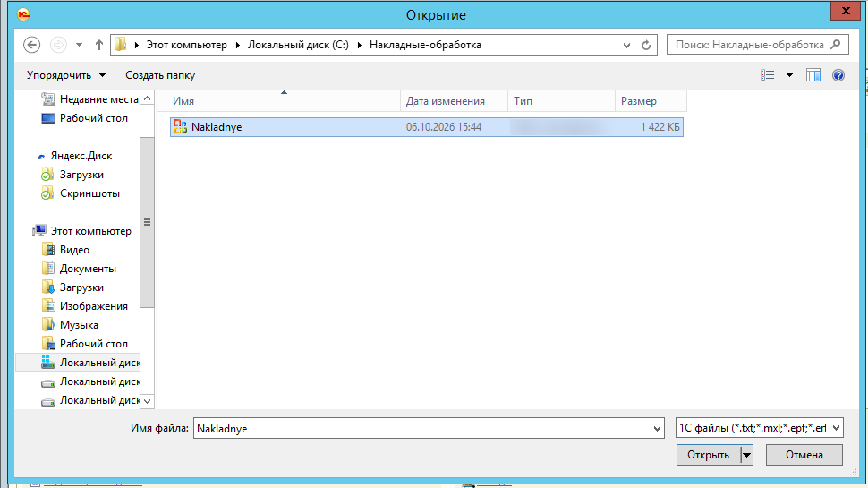
Task: Click the search magnifier icon
Action: coord(836,44)
